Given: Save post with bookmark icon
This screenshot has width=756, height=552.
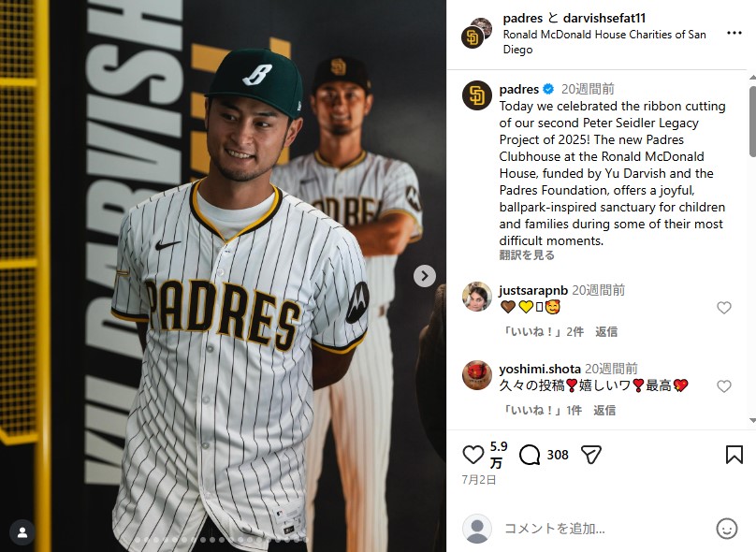Looking at the screenshot, I should point(734,455).
